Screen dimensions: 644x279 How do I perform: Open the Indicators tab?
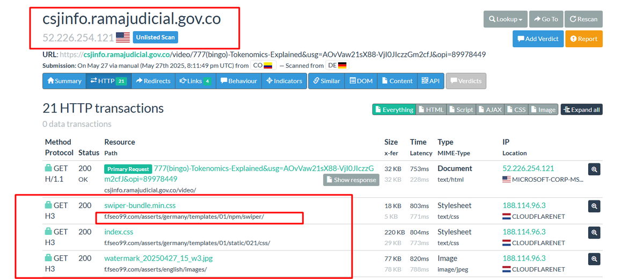click(284, 81)
